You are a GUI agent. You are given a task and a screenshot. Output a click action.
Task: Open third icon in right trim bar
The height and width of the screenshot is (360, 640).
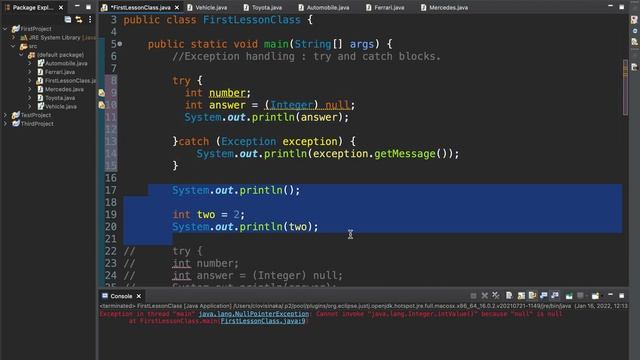point(634,42)
